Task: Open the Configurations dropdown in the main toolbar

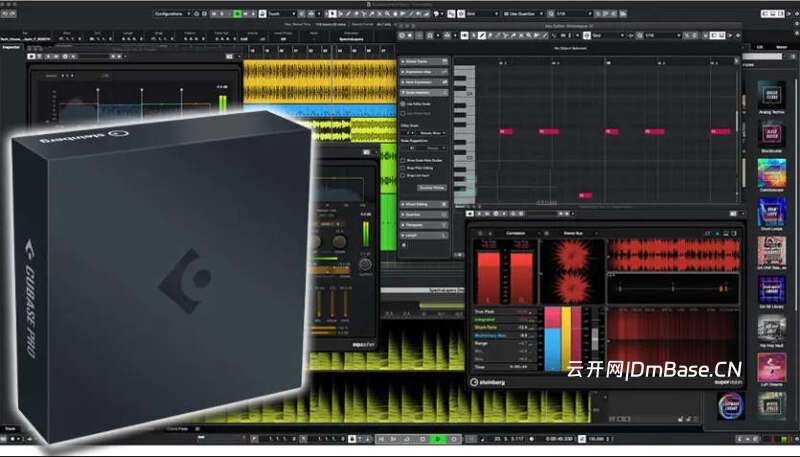Action: tap(172, 14)
